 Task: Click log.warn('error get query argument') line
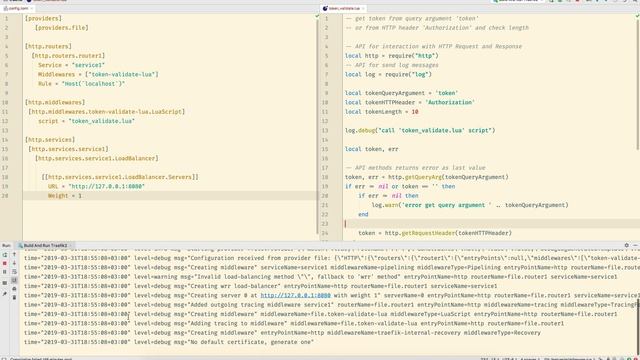(470, 205)
